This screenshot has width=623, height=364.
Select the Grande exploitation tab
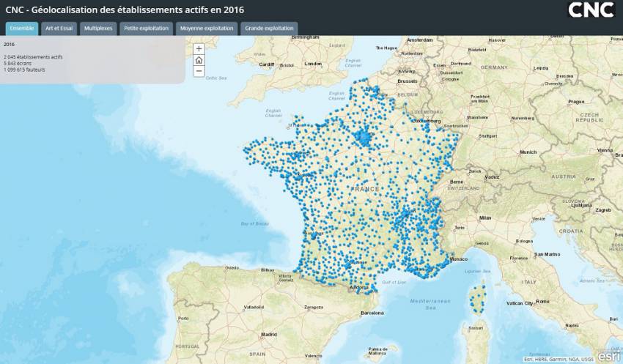(x=269, y=29)
